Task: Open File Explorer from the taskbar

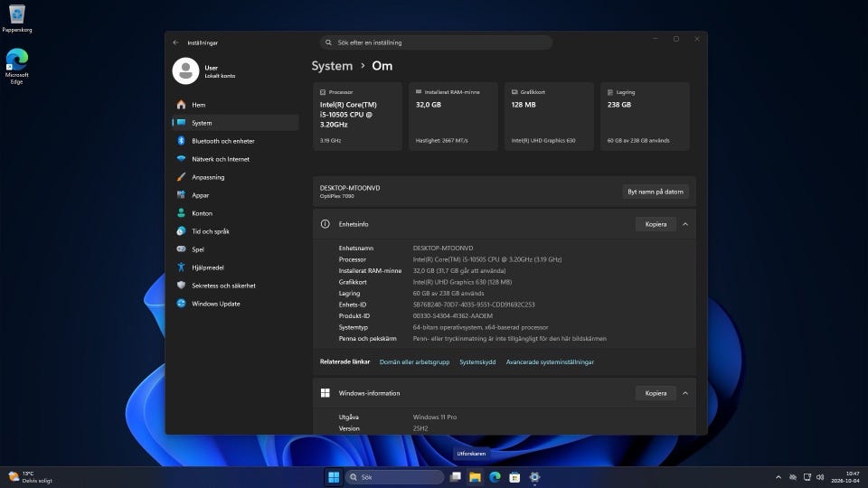Action: pos(475,477)
